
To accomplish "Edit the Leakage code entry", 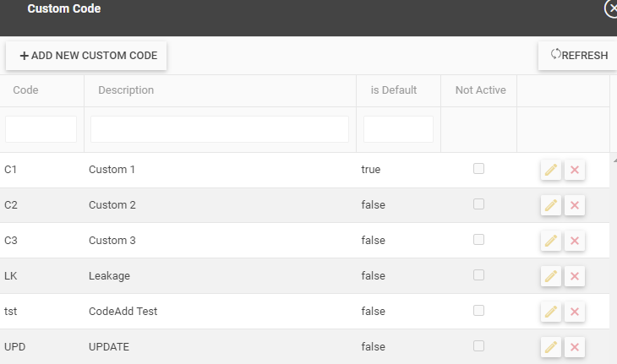I will (551, 276).
